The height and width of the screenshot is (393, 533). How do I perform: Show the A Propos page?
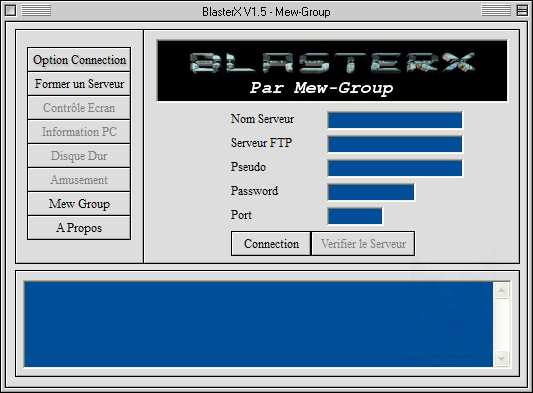point(79,228)
